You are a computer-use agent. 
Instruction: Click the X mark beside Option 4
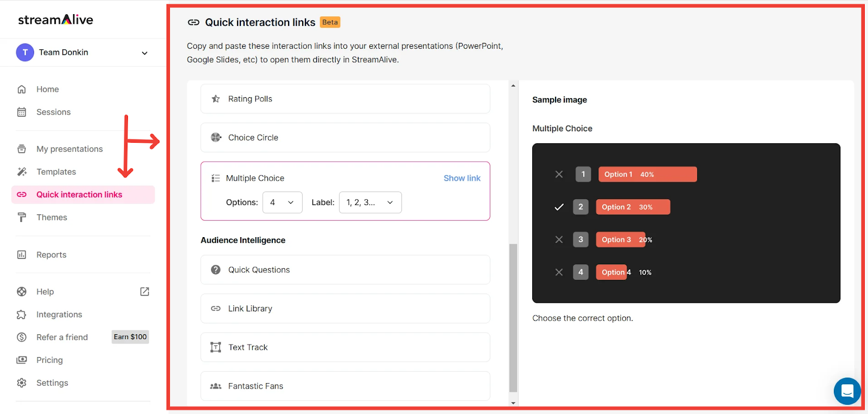[x=559, y=272]
